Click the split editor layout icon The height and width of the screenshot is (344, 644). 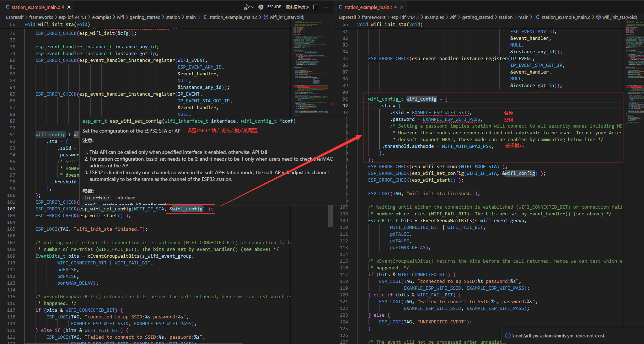point(316,7)
